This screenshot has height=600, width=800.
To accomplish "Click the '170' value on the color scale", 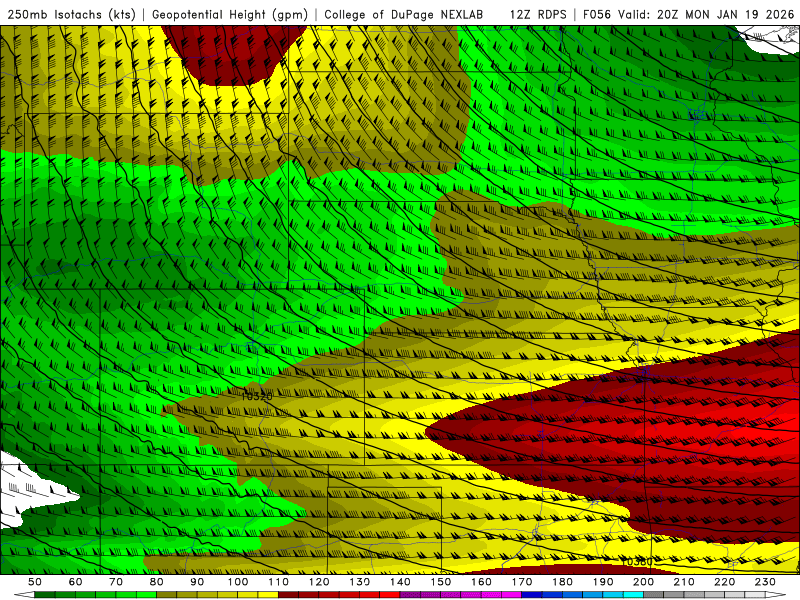I will [522, 582].
